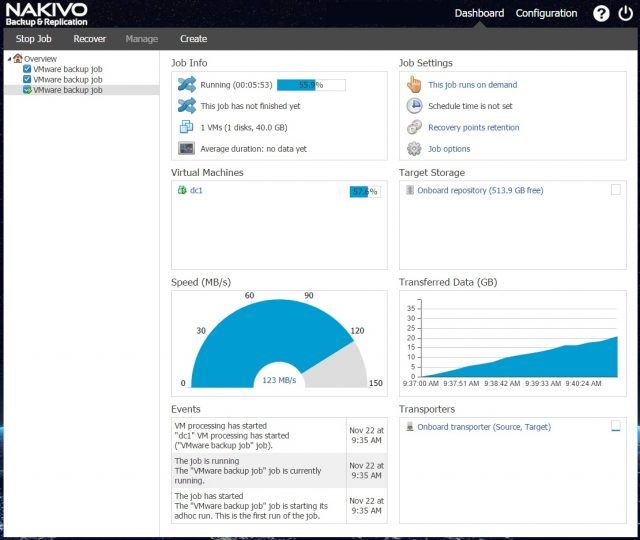Image resolution: width=640 pixels, height=540 pixels.
Task: Click the Overview tree label
Action: [x=40, y=59]
